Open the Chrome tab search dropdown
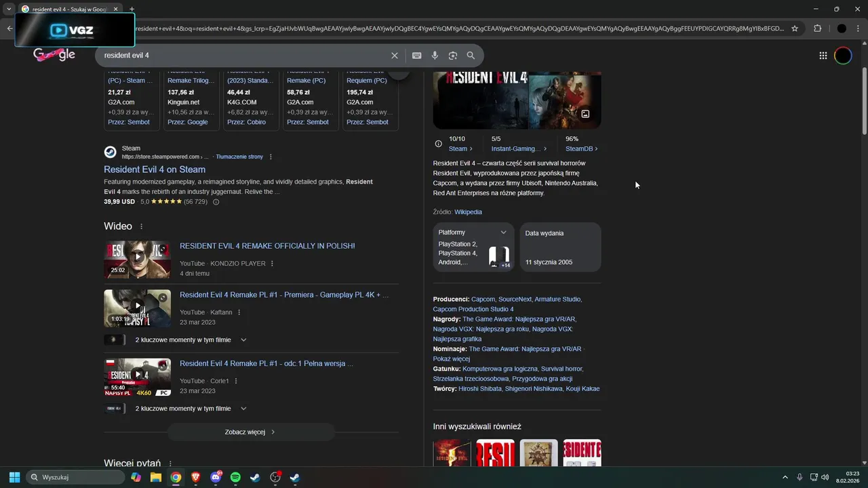Image resolution: width=868 pixels, height=488 pixels. [9, 9]
